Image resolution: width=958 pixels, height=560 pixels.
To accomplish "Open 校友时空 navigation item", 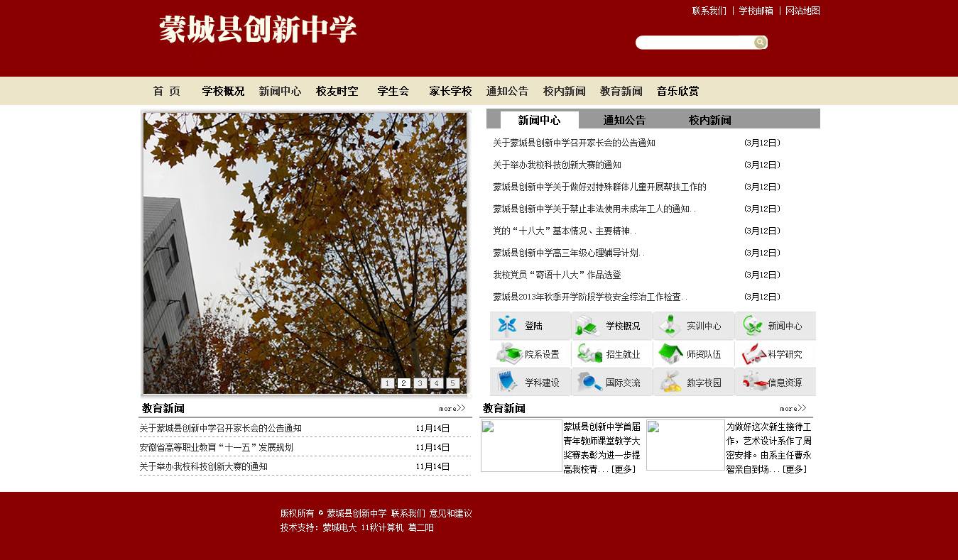I will pyautogui.click(x=337, y=91).
